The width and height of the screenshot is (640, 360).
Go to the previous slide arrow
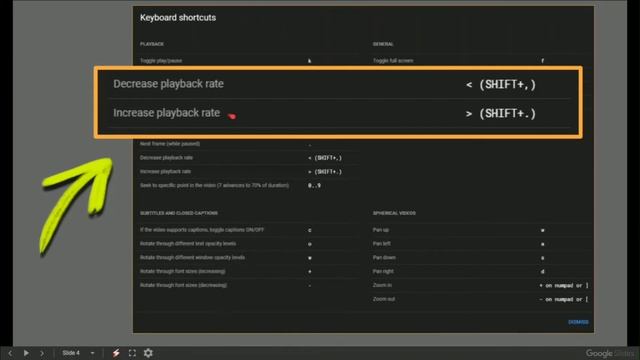pos(10,353)
